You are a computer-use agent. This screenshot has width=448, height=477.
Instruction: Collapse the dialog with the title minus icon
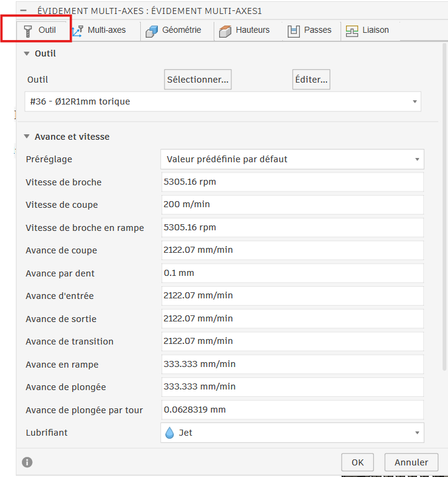(x=24, y=11)
